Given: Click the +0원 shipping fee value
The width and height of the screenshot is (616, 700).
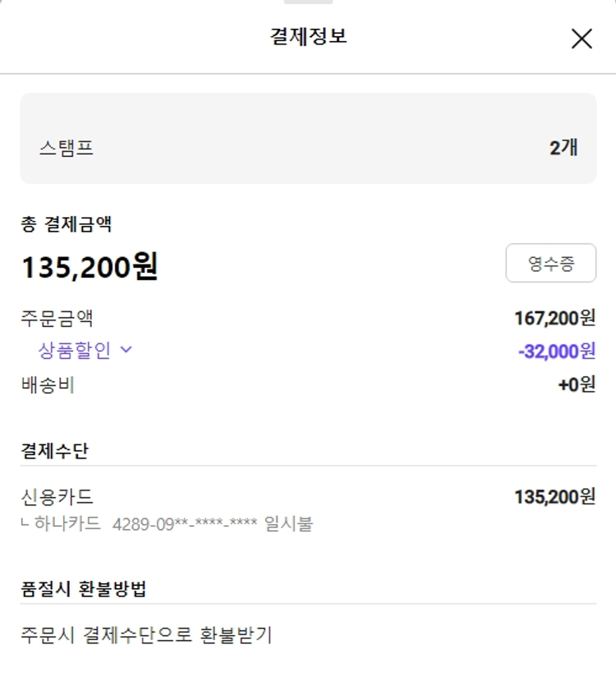Looking at the screenshot, I should tap(577, 384).
